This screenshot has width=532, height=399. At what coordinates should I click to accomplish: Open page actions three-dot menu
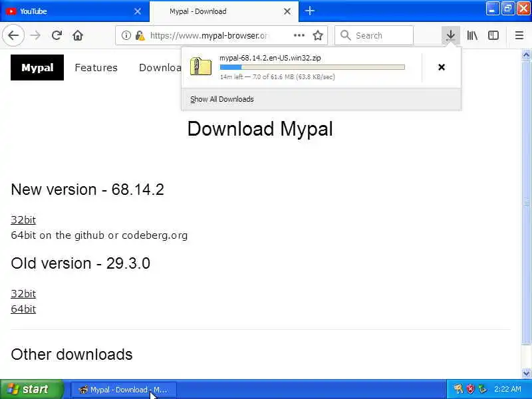tap(299, 35)
